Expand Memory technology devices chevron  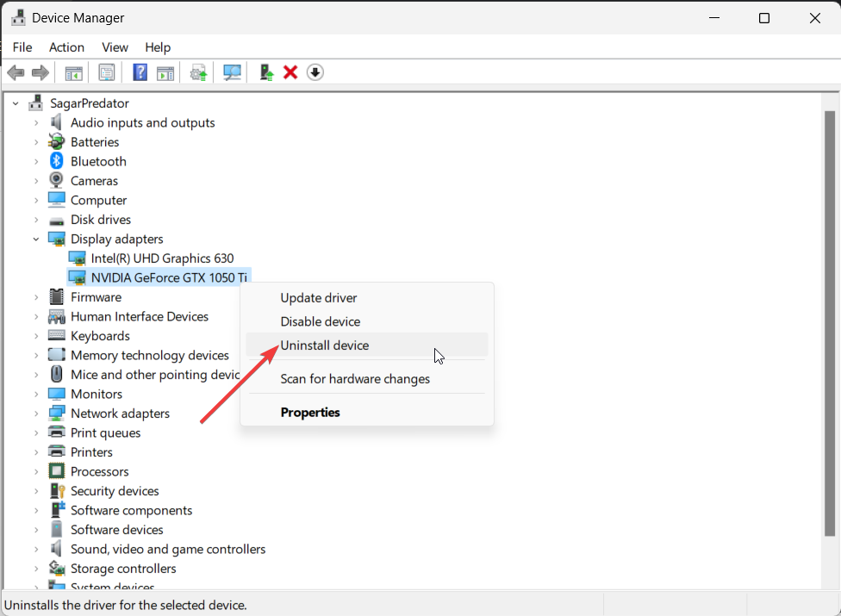[x=36, y=356]
